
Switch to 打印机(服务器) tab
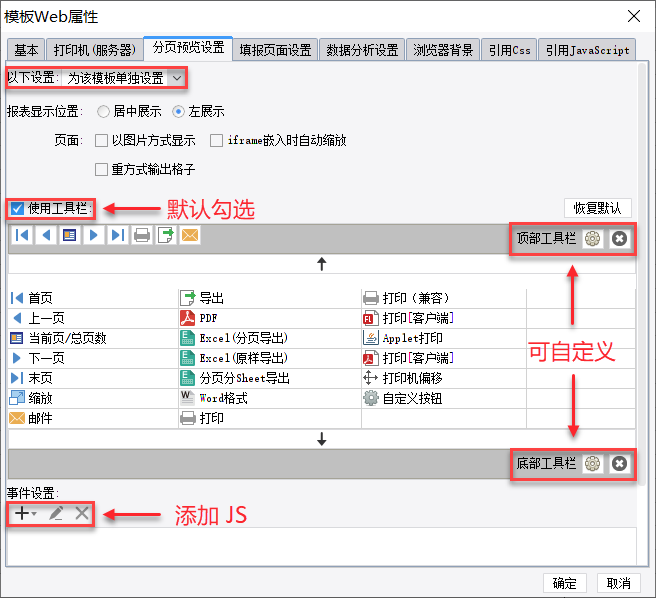[94, 50]
